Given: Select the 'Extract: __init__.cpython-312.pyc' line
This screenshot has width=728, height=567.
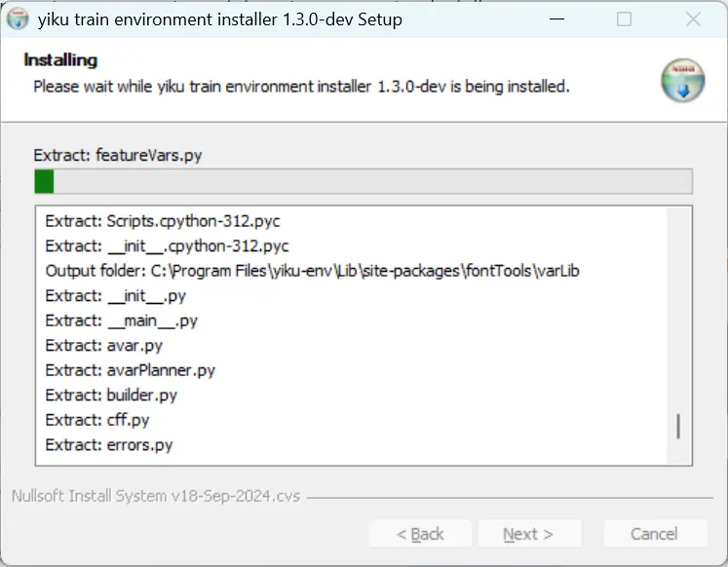Looking at the screenshot, I should pyautogui.click(x=167, y=246).
